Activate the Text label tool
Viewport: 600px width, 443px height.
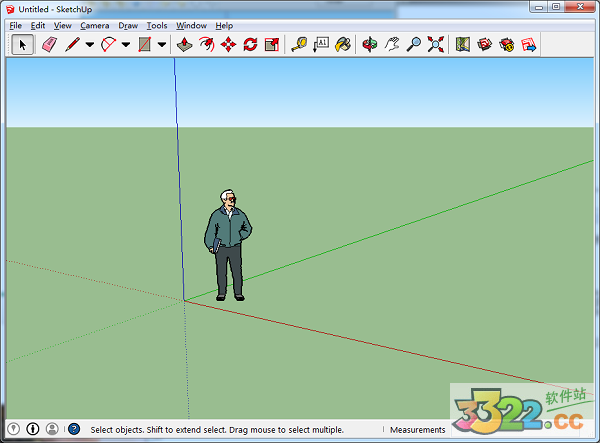point(321,45)
